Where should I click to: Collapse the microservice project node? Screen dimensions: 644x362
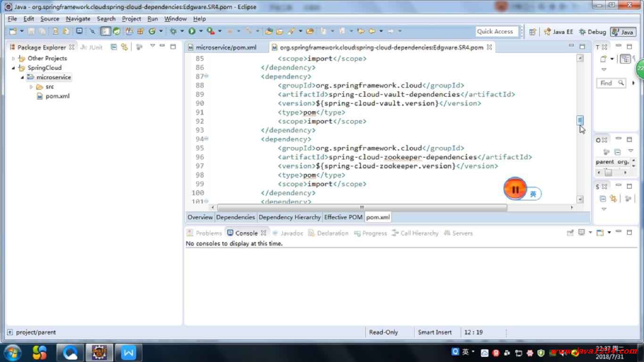point(22,77)
